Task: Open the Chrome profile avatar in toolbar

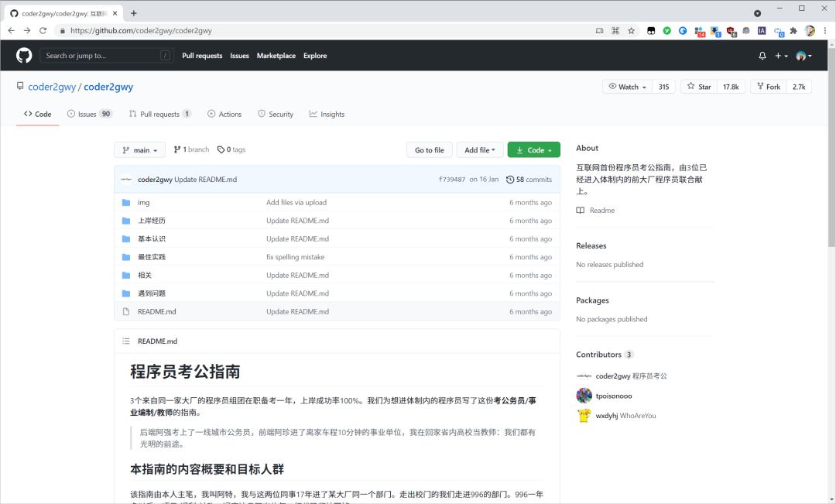Action: pos(810,30)
